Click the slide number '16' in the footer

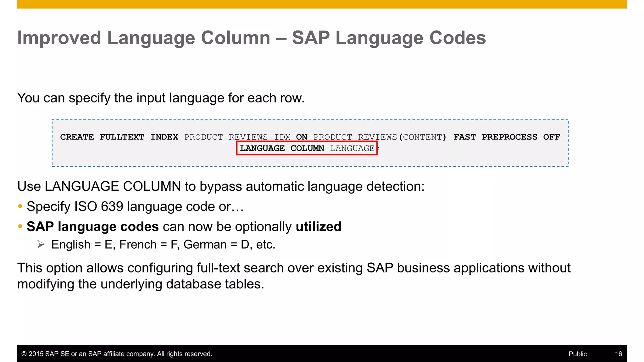point(619,354)
